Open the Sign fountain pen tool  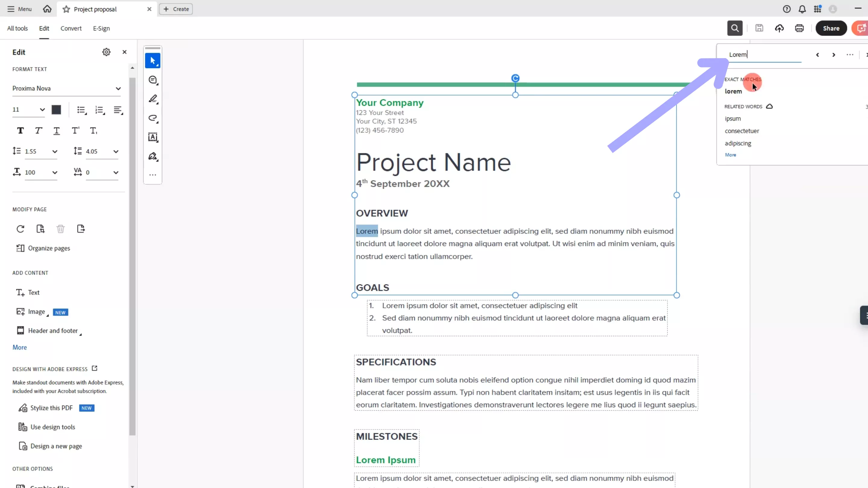tap(153, 156)
